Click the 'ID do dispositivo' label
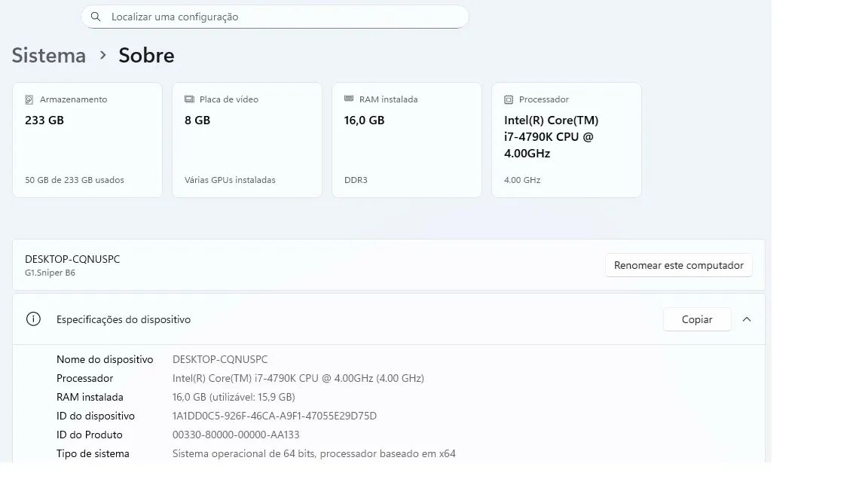 [95, 416]
